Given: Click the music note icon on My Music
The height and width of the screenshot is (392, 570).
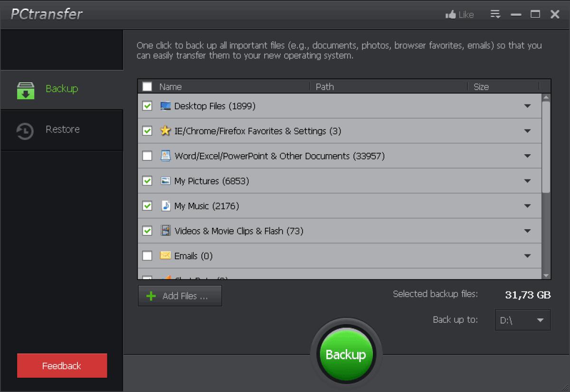Looking at the screenshot, I should pos(165,206).
